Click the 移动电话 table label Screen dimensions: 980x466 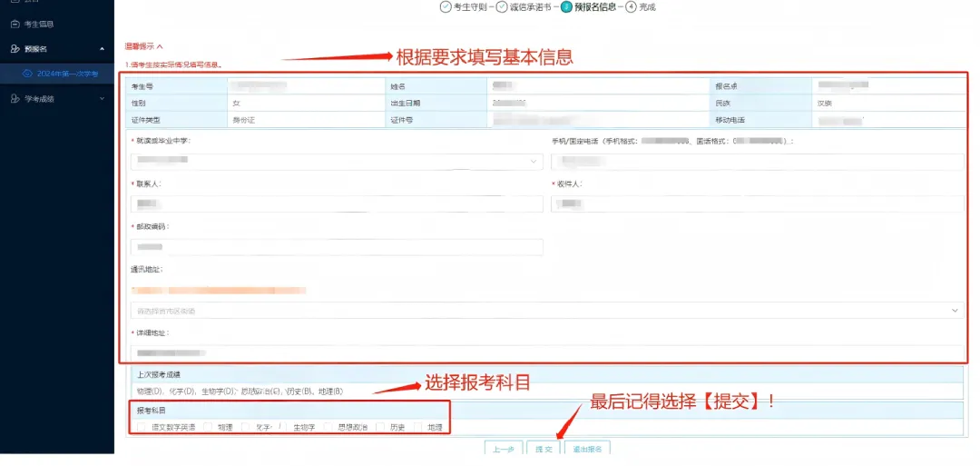point(730,120)
